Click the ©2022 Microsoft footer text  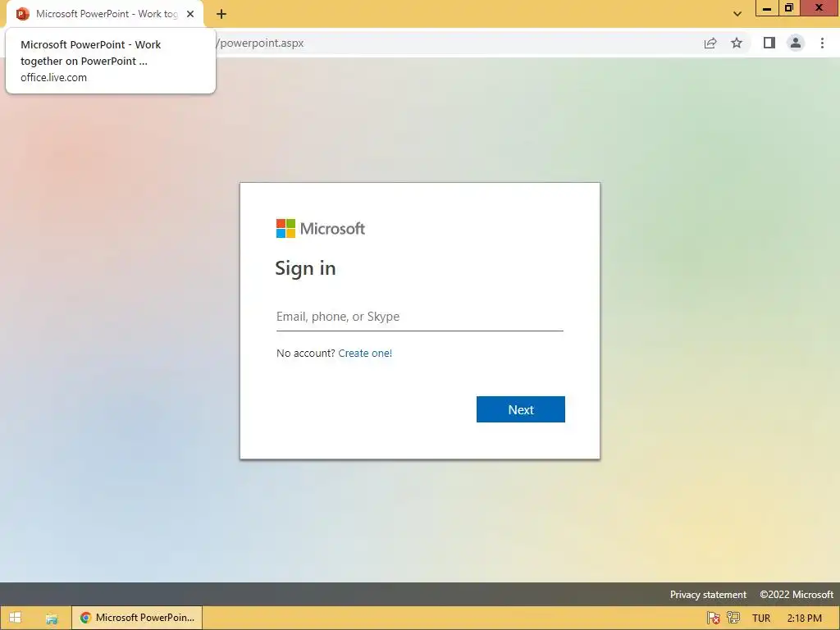(797, 595)
